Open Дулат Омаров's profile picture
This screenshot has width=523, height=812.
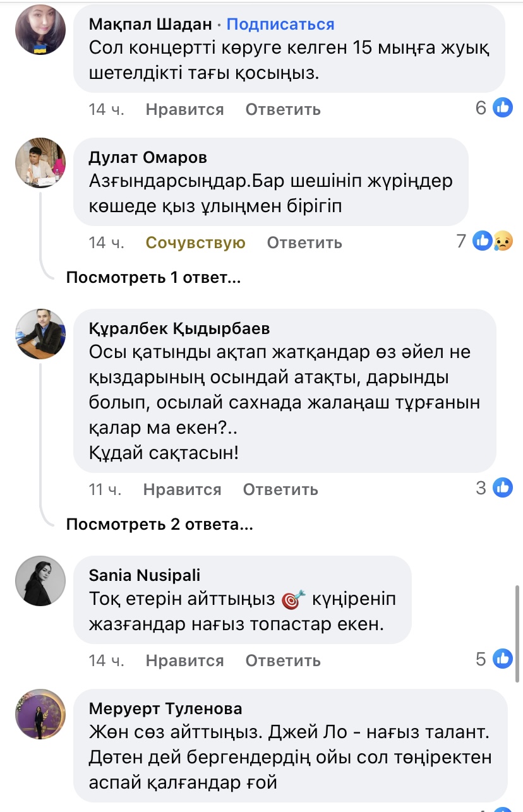tap(40, 162)
